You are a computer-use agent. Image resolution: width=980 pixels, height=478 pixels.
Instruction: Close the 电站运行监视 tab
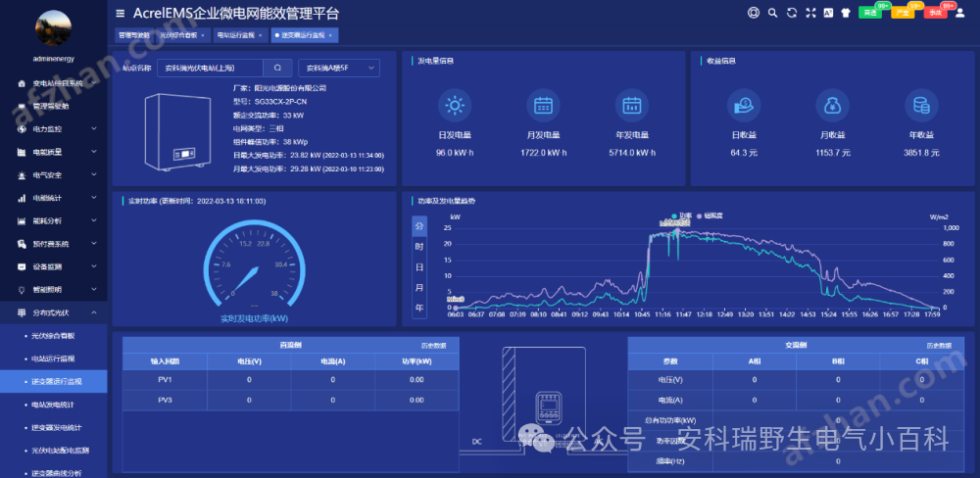click(x=260, y=35)
